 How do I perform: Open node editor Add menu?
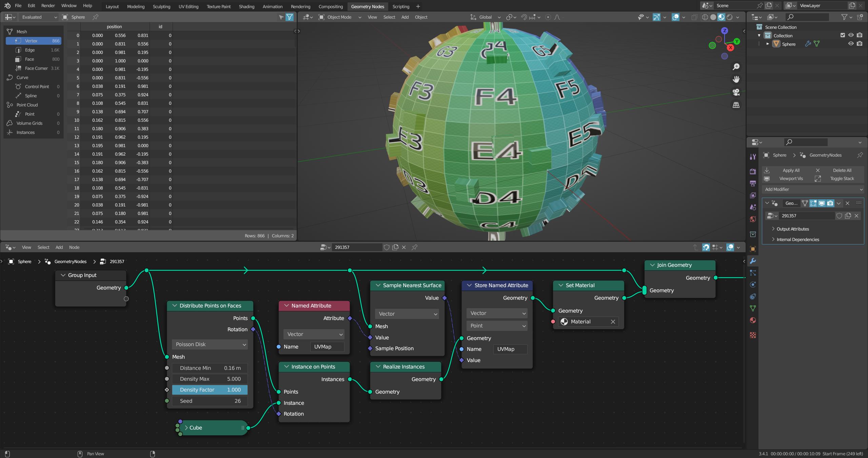[59, 247]
